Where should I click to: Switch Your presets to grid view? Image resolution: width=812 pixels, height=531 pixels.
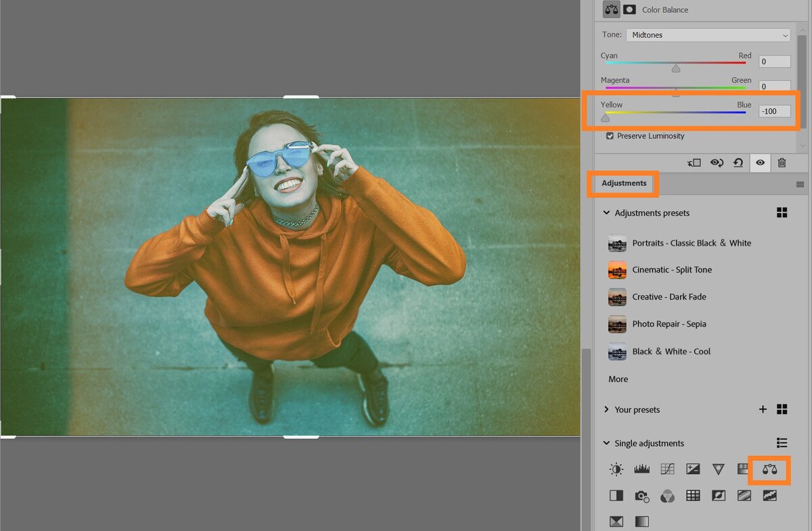point(782,409)
